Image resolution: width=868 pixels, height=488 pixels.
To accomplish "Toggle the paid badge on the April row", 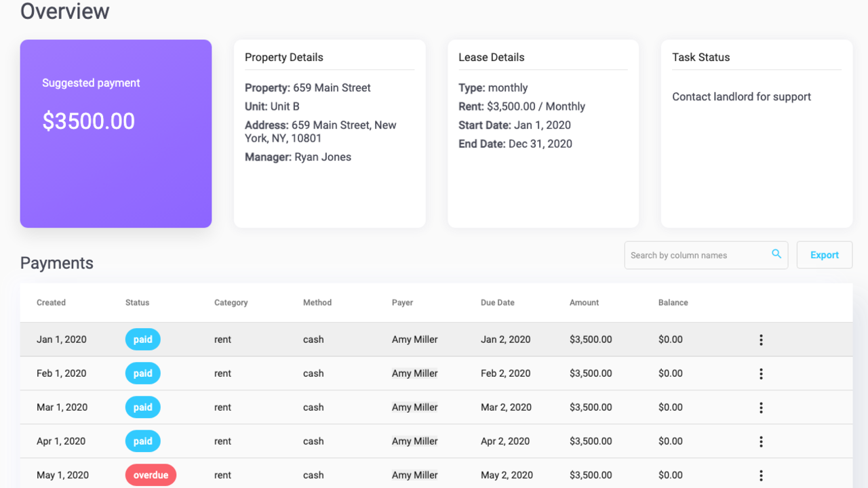I will 142,441.
